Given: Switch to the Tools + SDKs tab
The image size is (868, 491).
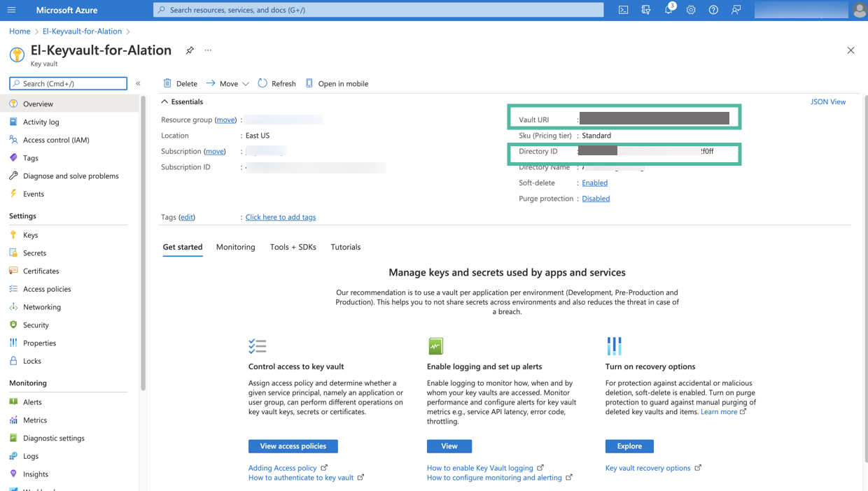Looking at the screenshot, I should click(293, 247).
